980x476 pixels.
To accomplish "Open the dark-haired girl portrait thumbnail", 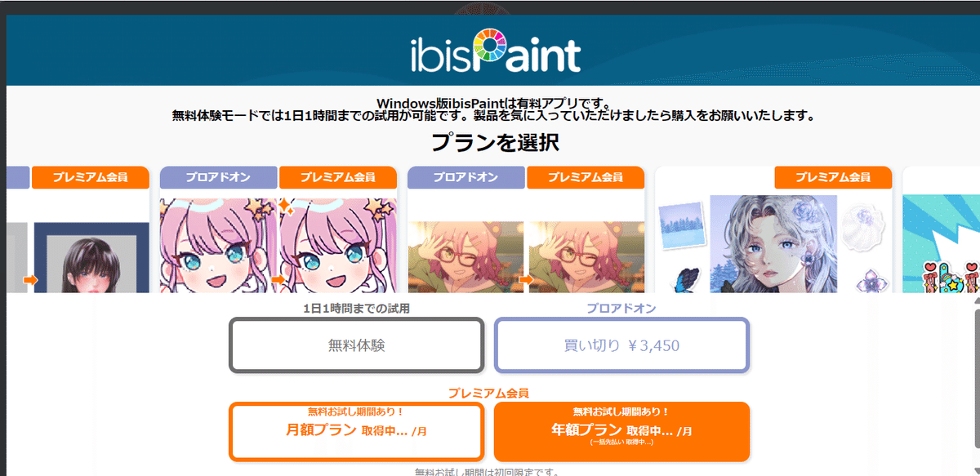I will 91,258.
